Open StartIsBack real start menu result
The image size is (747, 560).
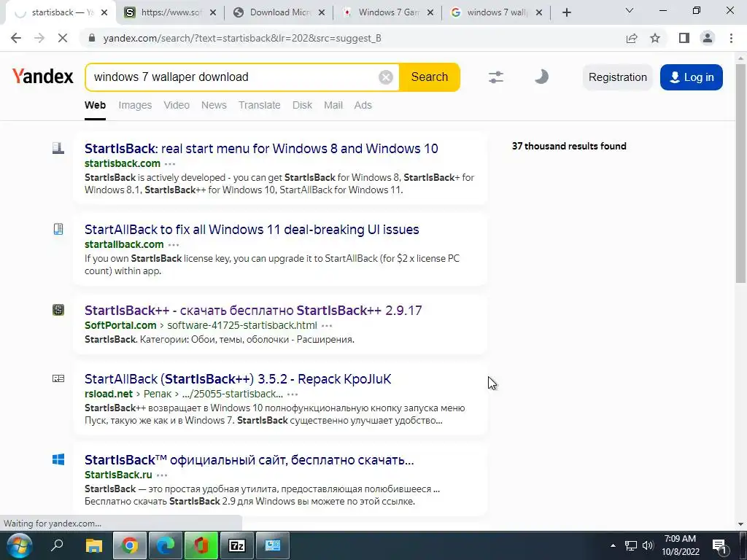(x=261, y=149)
